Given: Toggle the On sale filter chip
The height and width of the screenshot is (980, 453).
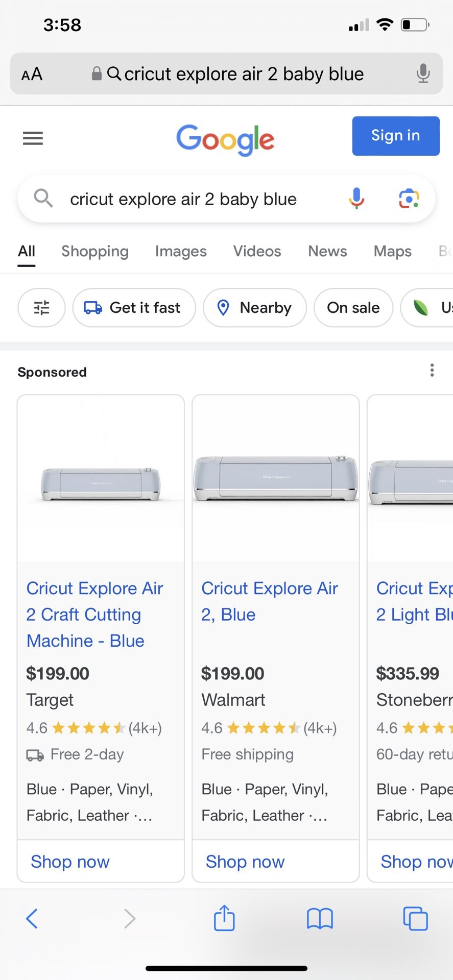Looking at the screenshot, I should [353, 308].
